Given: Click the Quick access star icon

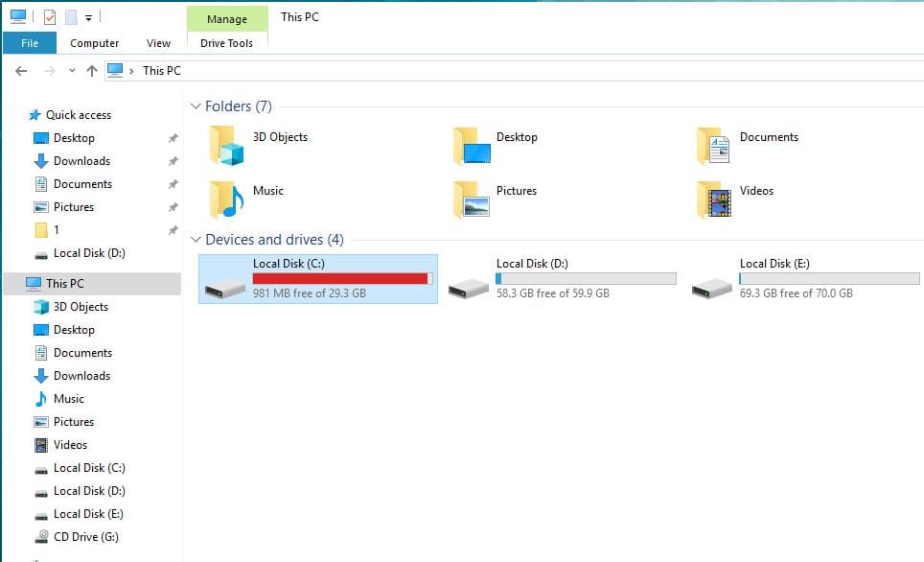Looking at the screenshot, I should pos(35,115).
